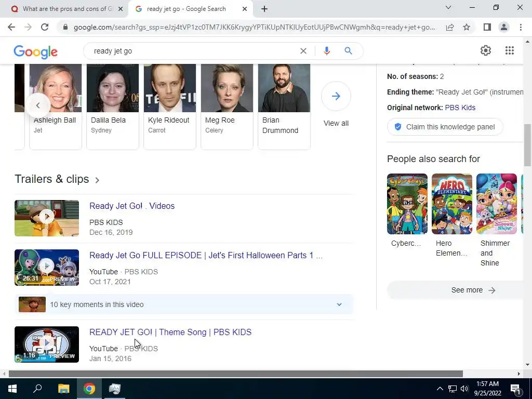Click View all under the cast carousel
This screenshot has width=532, height=399.
point(336,123)
